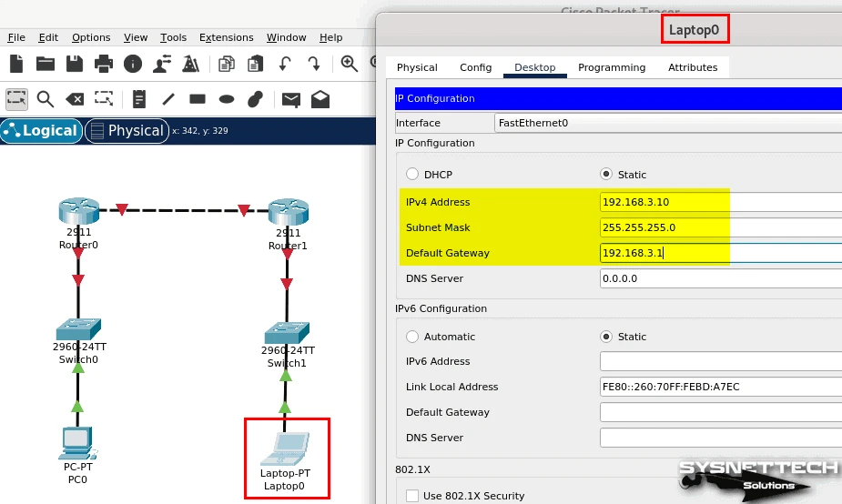842x504 pixels.
Task: Switch to the Config tab
Action: pos(475,67)
